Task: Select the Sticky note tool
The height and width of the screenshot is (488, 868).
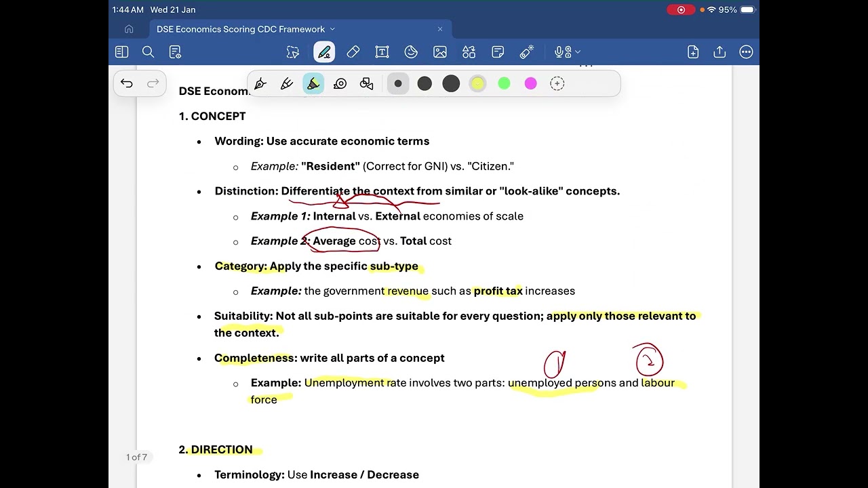Action: coord(498,52)
